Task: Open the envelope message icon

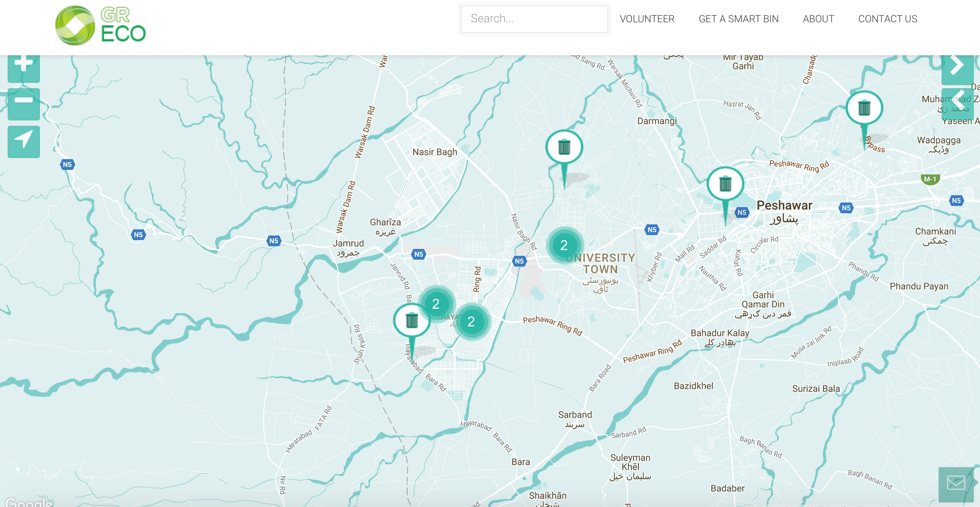Action: tap(956, 483)
